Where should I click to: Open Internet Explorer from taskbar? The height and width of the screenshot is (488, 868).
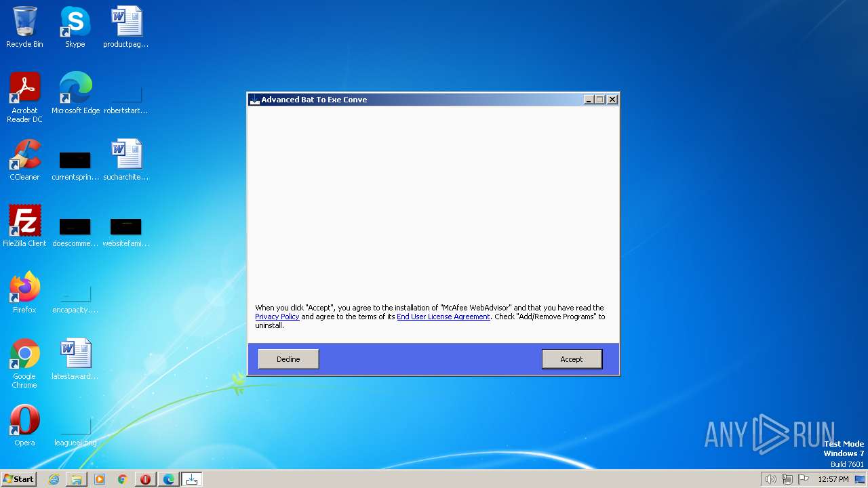(54, 479)
